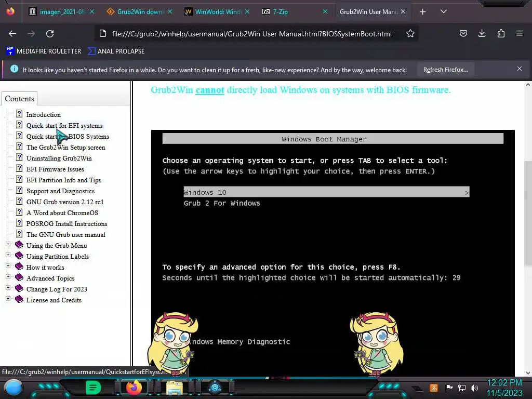Click the scrollbar down arrow
The image size is (532, 399).
point(528,373)
